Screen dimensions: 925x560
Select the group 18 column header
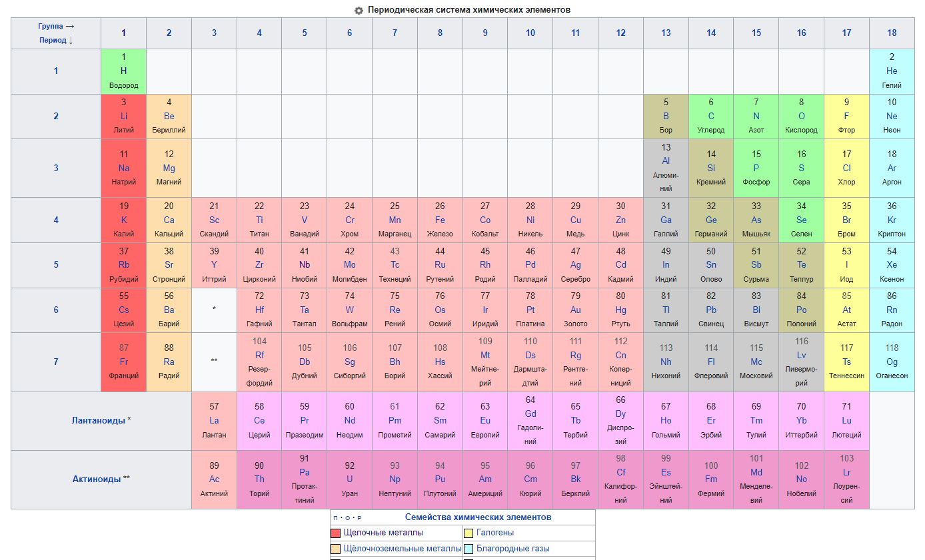892,33
